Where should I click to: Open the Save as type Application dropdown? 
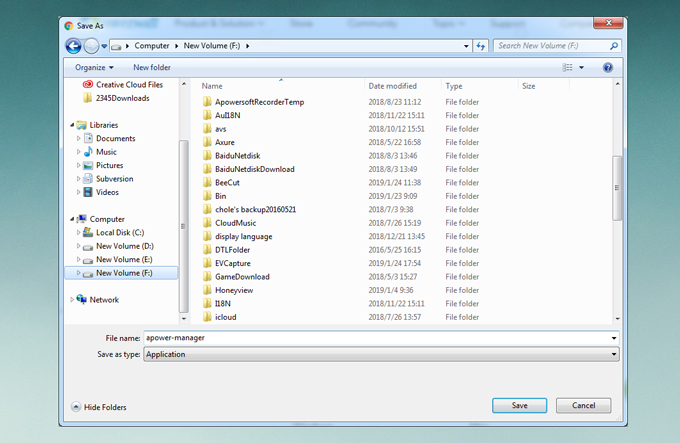pos(381,354)
